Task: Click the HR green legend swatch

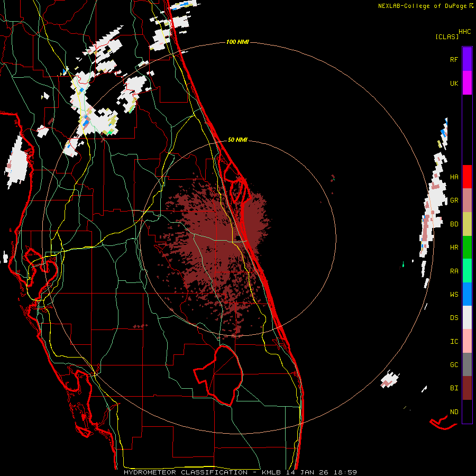Action: (467, 248)
